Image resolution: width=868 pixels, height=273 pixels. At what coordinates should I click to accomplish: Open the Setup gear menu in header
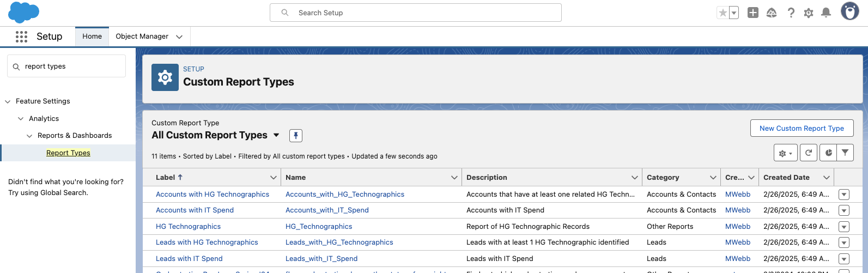(x=809, y=13)
